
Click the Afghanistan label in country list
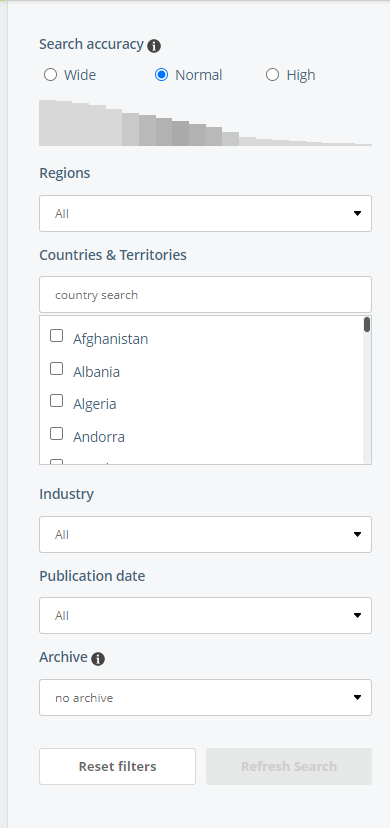(x=110, y=339)
